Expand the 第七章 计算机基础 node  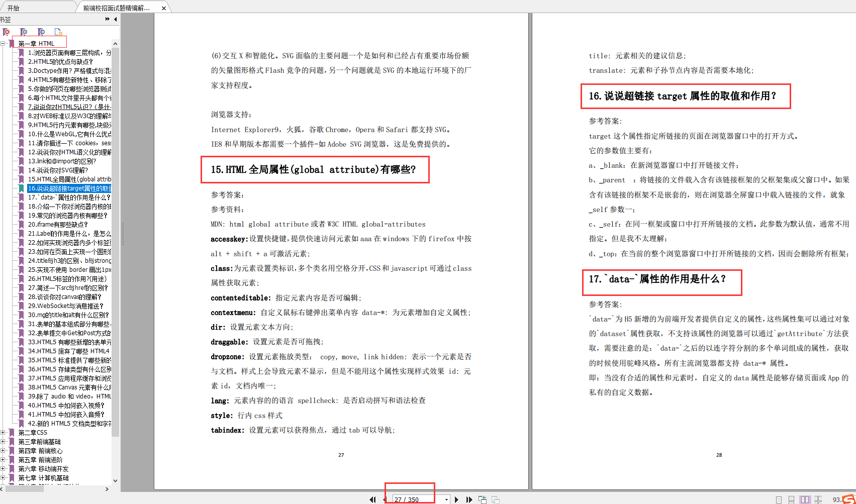[x=3, y=478]
